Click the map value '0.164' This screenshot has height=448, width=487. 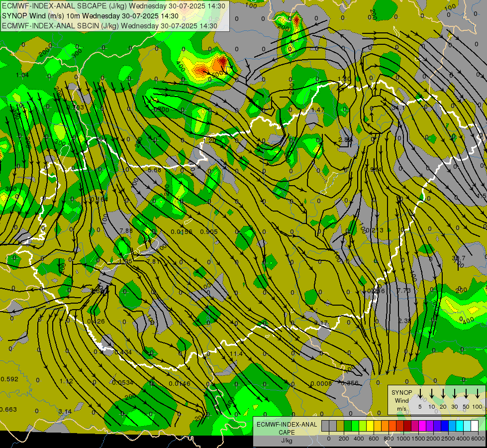tap(99, 199)
